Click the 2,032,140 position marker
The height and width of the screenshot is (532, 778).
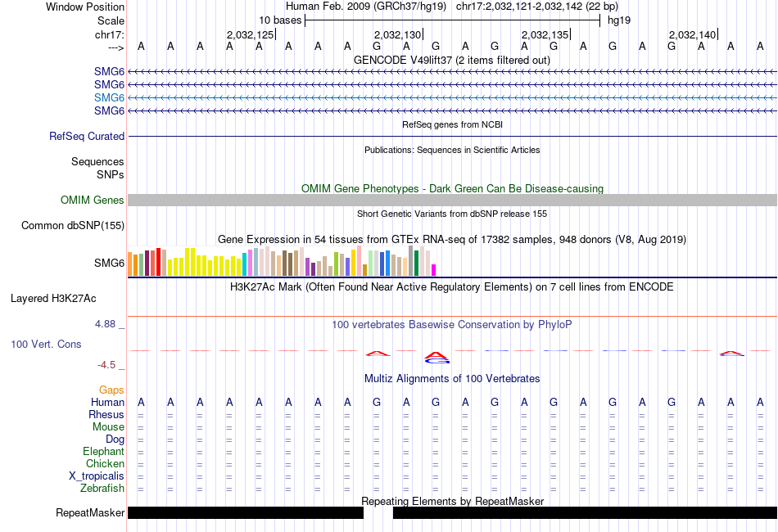pyautogui.click(x=693, y=34)
